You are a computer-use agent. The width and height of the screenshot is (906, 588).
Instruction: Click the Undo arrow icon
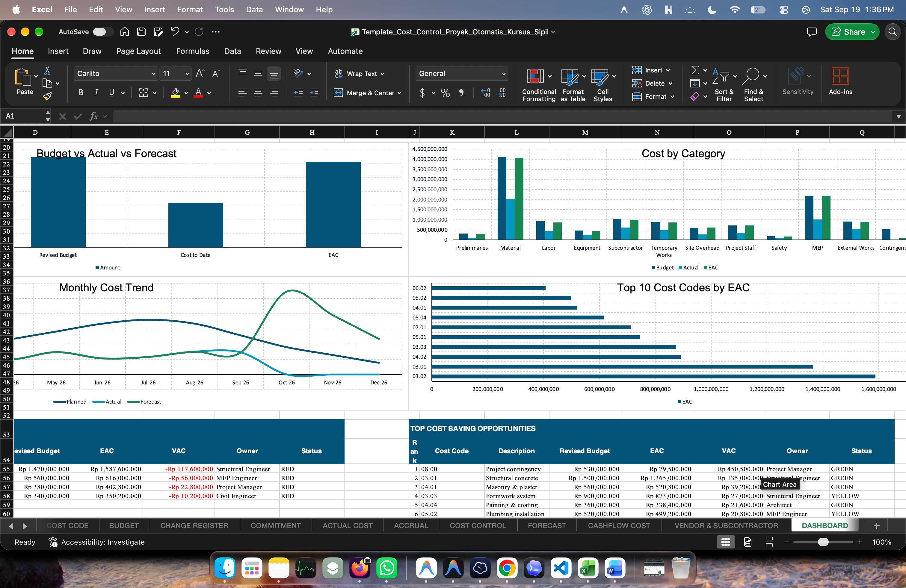pyautogui.click(x=175, y=32)
